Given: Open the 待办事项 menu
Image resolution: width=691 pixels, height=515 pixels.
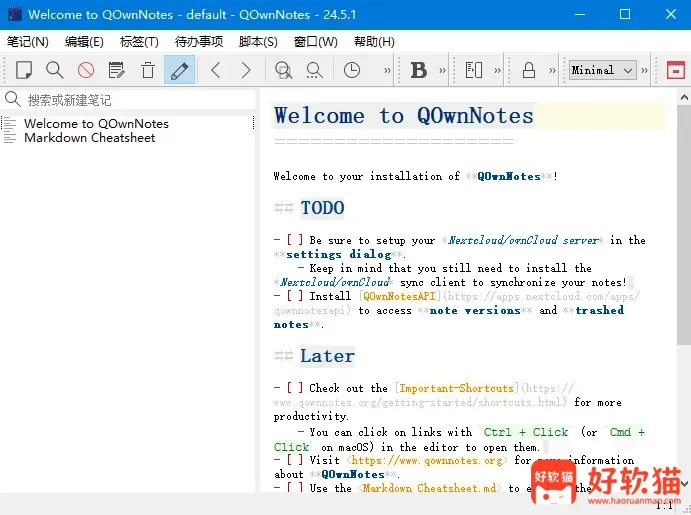Looking at the screenshot, I should click(199, 42).
